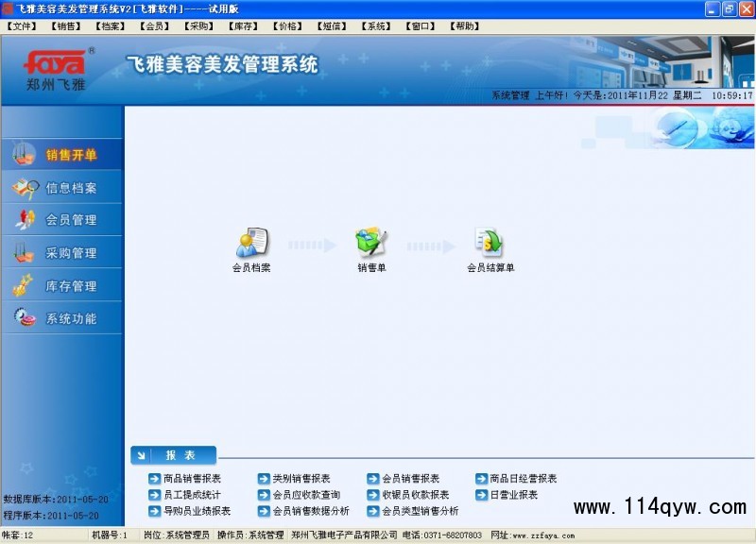Open the 【帮助】 menu
The width and height of the screenshot is (756, 544).
[465, 26]
